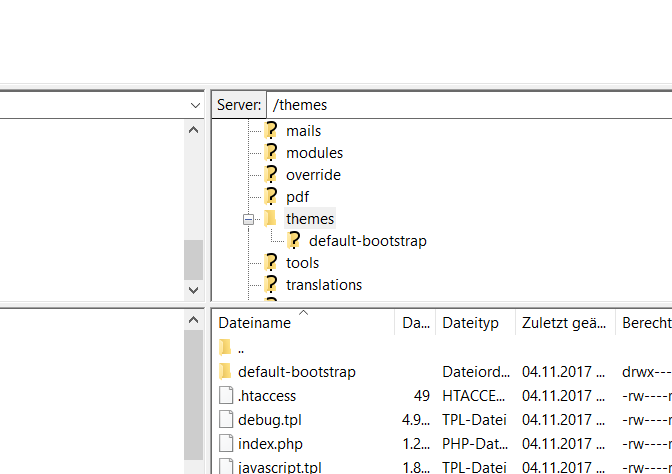The height and width of the screenshot is (474, 672).
Task: Click the size value 49 of .htaccess
Action: (x=422, y=396)
